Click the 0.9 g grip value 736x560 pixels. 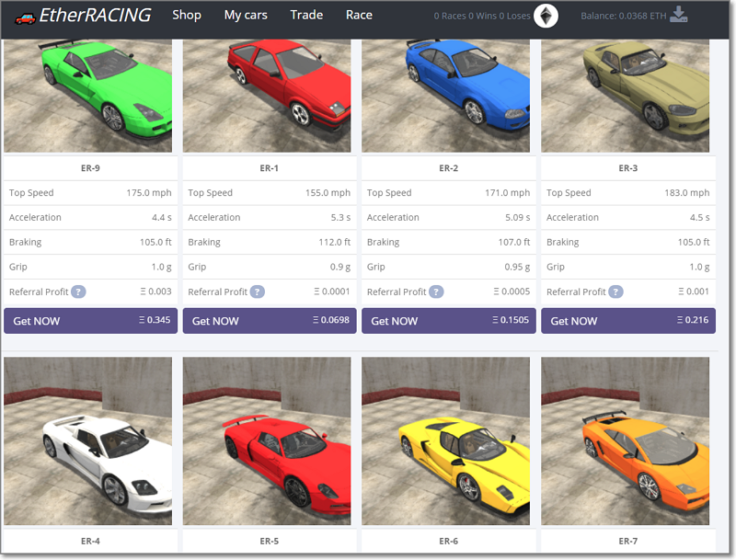tap(340, 267)
